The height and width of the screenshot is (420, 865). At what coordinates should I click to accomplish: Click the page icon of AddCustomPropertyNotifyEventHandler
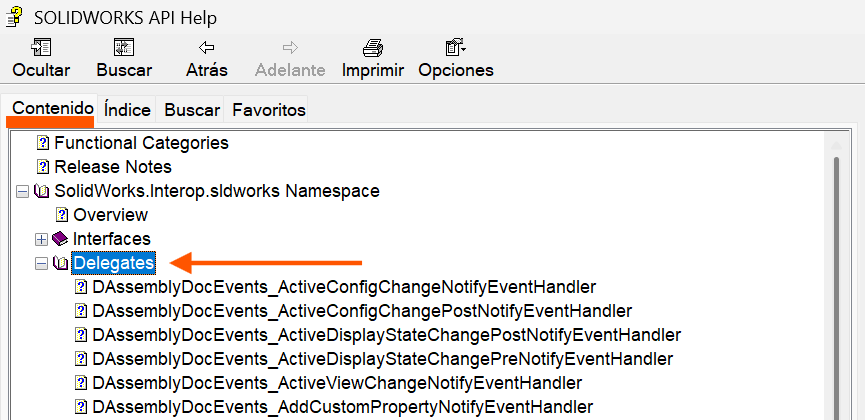81,407
